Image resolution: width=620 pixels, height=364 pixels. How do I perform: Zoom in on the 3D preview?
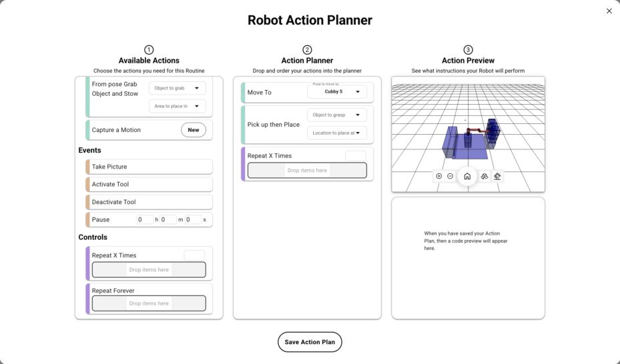click(x=439, y=176)
